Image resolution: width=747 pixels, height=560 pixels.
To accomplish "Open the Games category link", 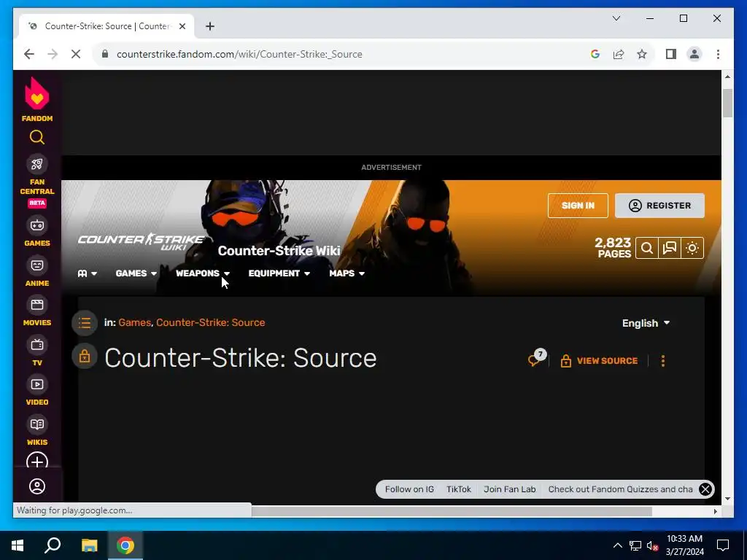I will [x=135, y=322].
